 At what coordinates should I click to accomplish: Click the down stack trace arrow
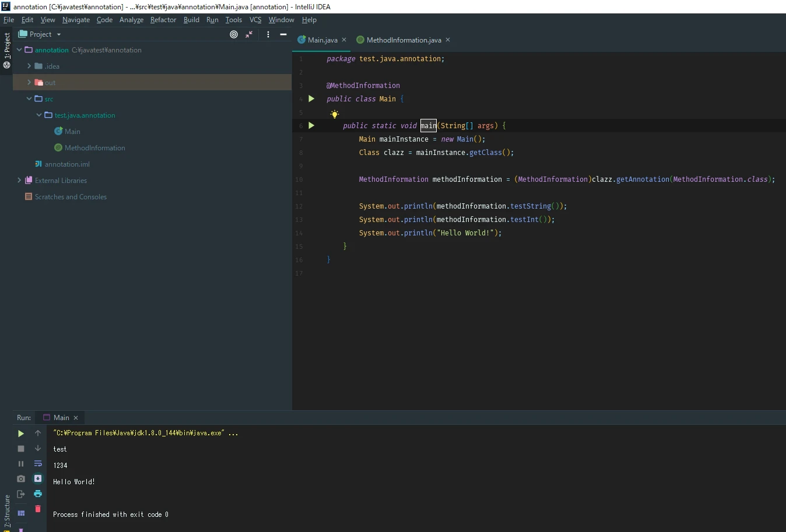click(x=38, y=449)
